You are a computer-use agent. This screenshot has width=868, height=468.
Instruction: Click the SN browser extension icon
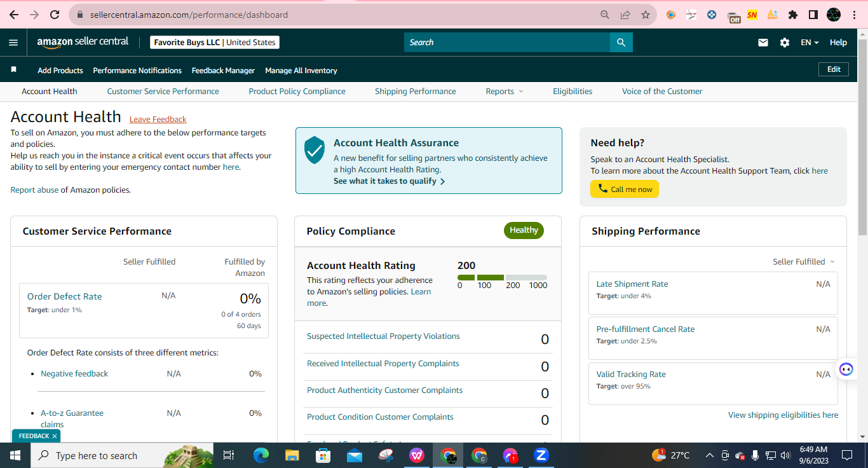(x=752, y=15)
